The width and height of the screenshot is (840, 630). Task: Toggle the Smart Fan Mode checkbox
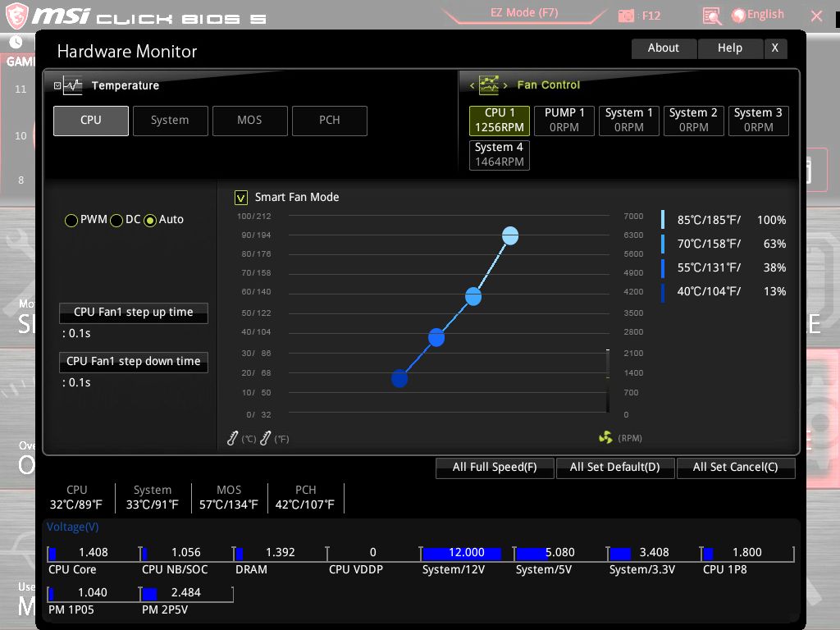[x=241, y=197]
